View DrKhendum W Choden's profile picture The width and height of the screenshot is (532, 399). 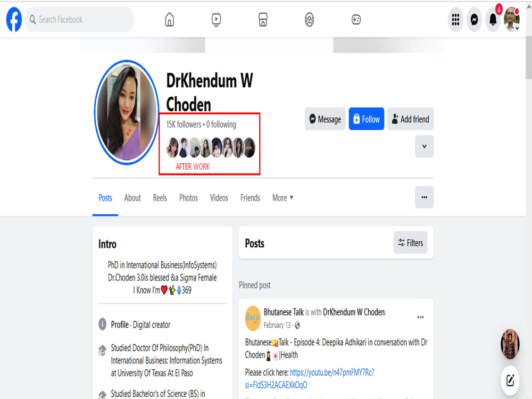pos(127,112)
